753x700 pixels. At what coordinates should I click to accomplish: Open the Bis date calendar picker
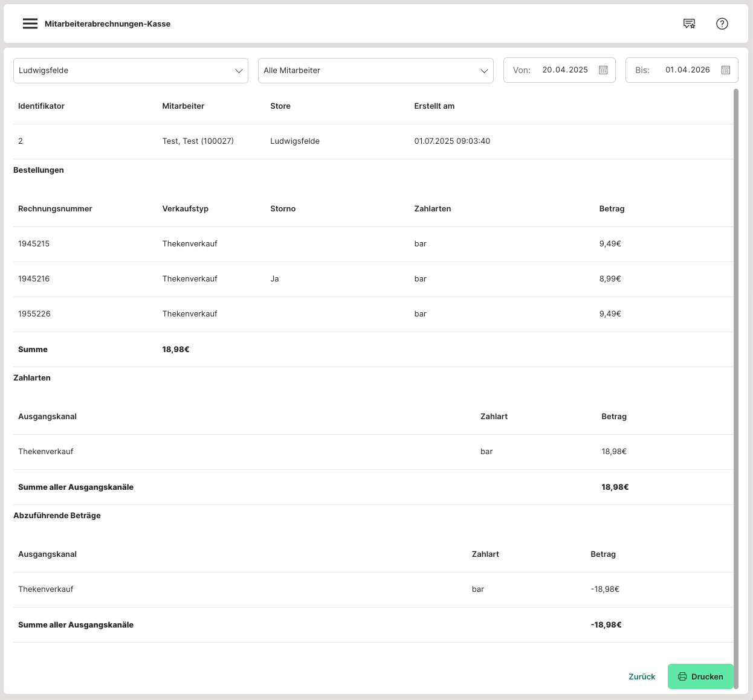coord(726,70)
